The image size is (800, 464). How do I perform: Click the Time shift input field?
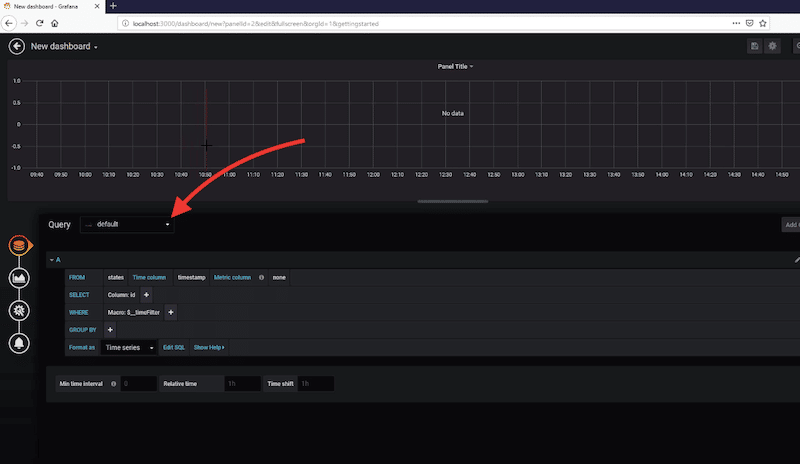316,384
